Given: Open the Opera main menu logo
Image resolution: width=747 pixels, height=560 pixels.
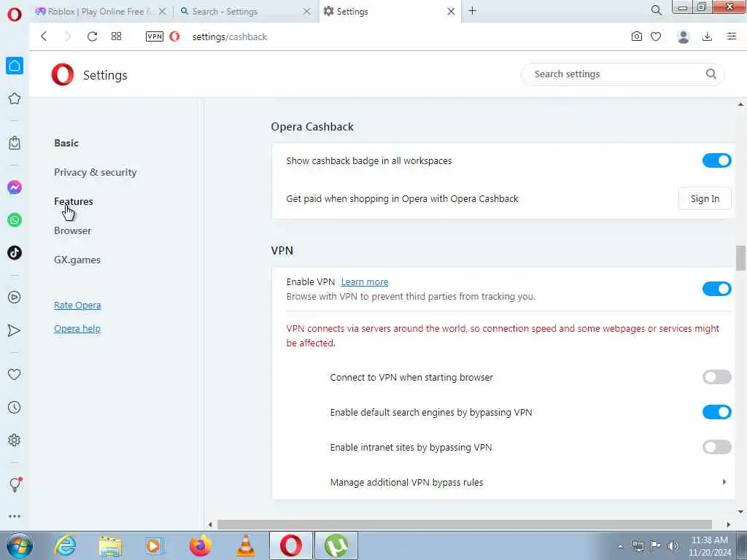Looking at the screenshot, I should point(15,14).
